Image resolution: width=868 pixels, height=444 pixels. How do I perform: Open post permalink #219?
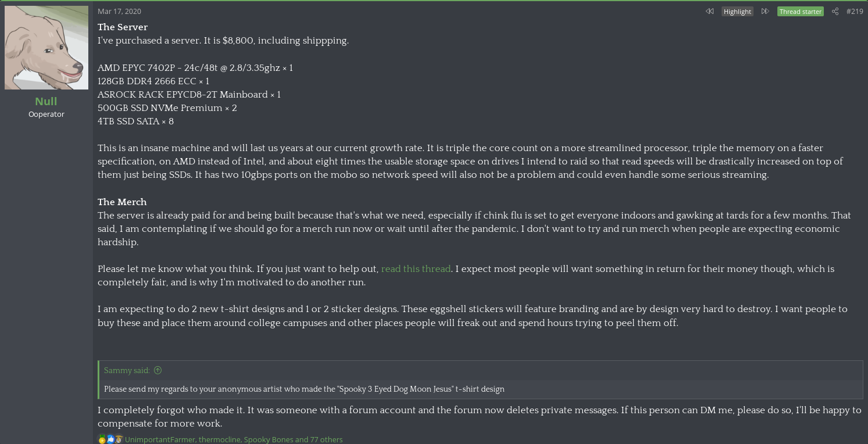click(855, 11)
